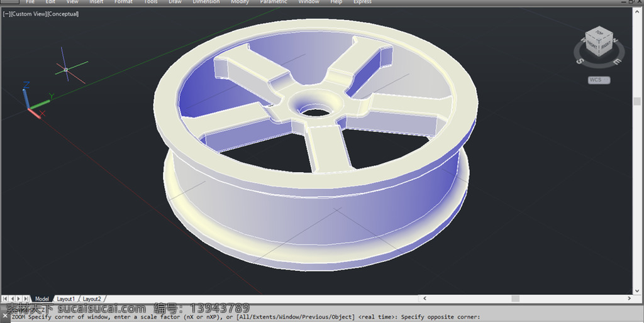This screenshot has height=323, width=644.
Task: Open the Format menu
Action: (123, 2)
